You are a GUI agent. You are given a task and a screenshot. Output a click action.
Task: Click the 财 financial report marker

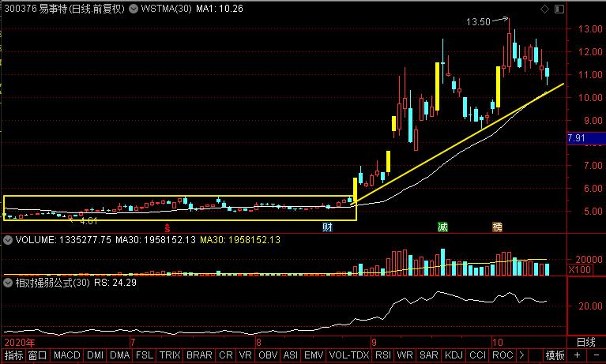tap(327, 227)
